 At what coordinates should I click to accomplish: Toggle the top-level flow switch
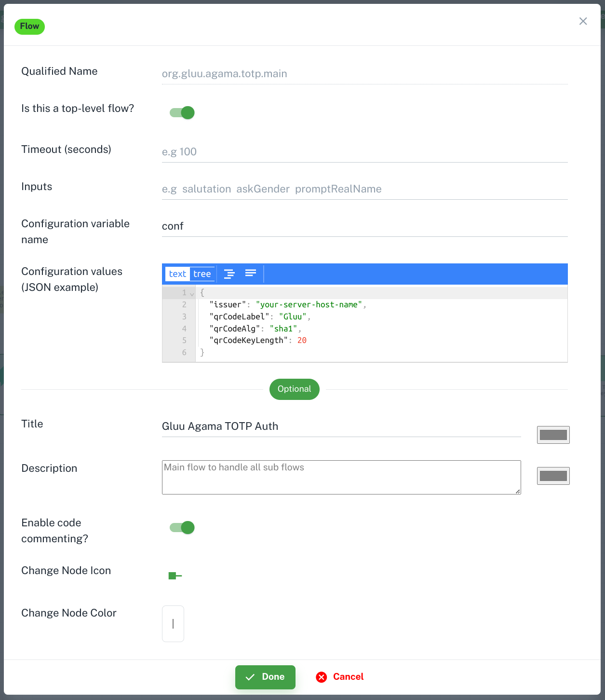click(182, 112)
